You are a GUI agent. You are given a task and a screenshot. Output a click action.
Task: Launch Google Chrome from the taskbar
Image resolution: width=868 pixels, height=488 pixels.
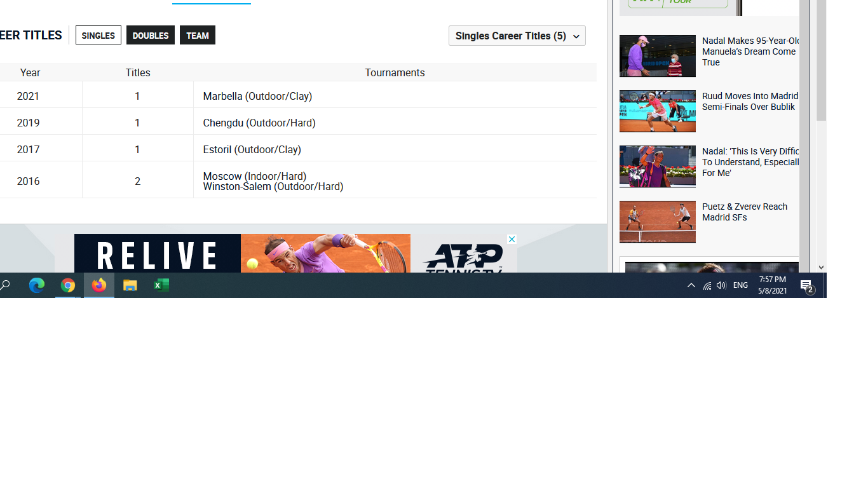tap(67, 285)
